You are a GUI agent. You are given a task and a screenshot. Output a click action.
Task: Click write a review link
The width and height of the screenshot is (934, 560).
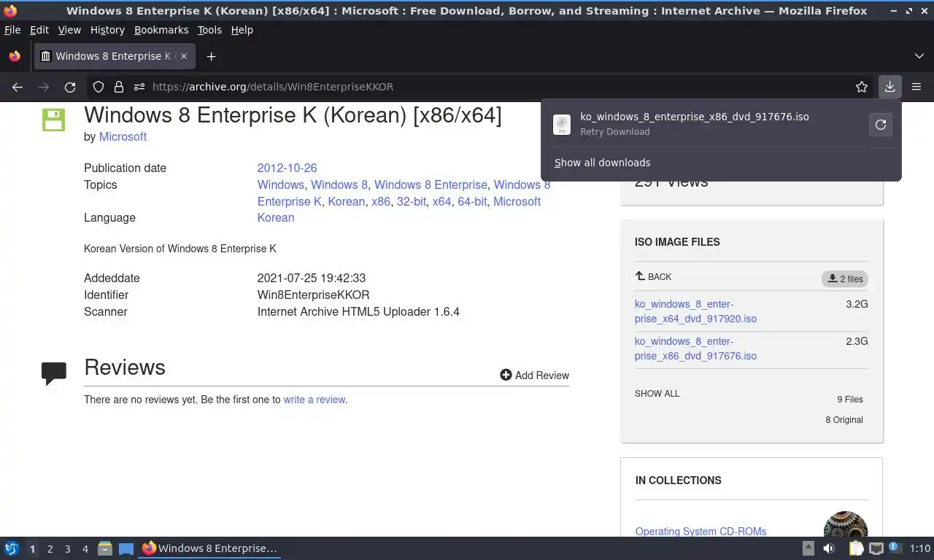point(314,400)
